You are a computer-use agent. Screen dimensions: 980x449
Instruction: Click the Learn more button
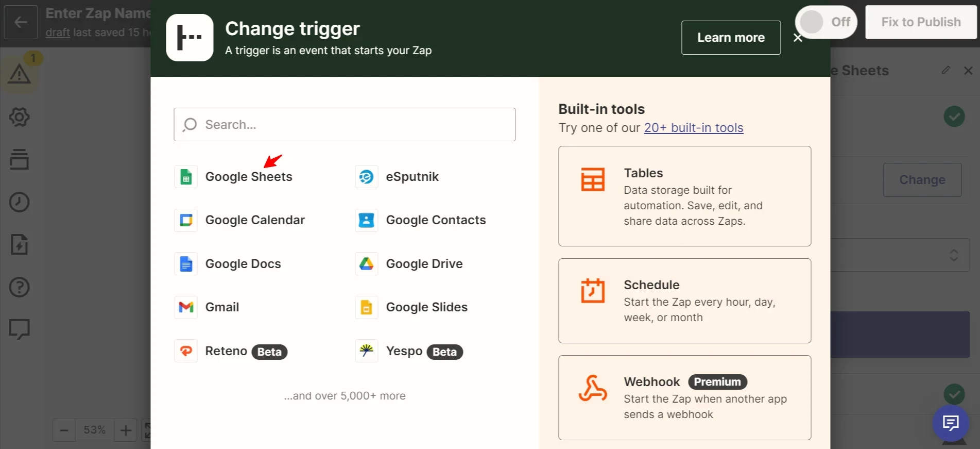tap(731, 38)
